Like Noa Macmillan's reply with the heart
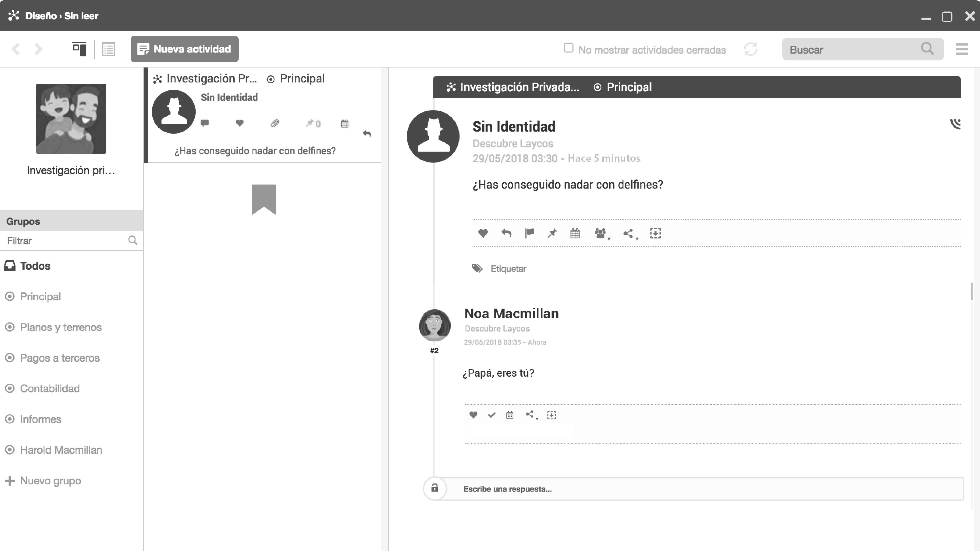 [473, 415]
